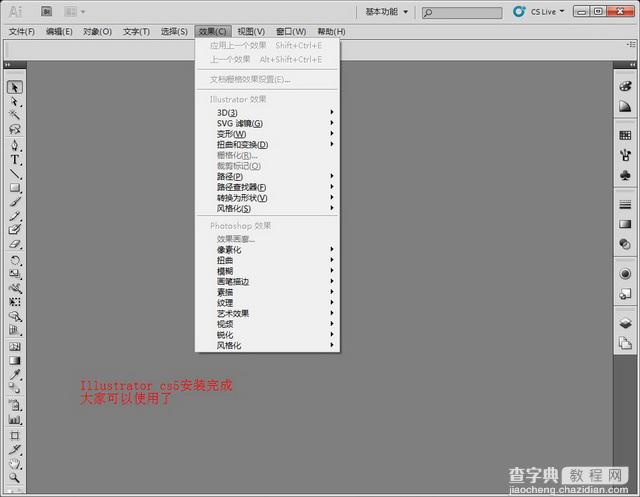This screenshot has height=497, width=640.
Task: Expand the 路径查找器(F) submenu
Action: click(x=267, y=187)
